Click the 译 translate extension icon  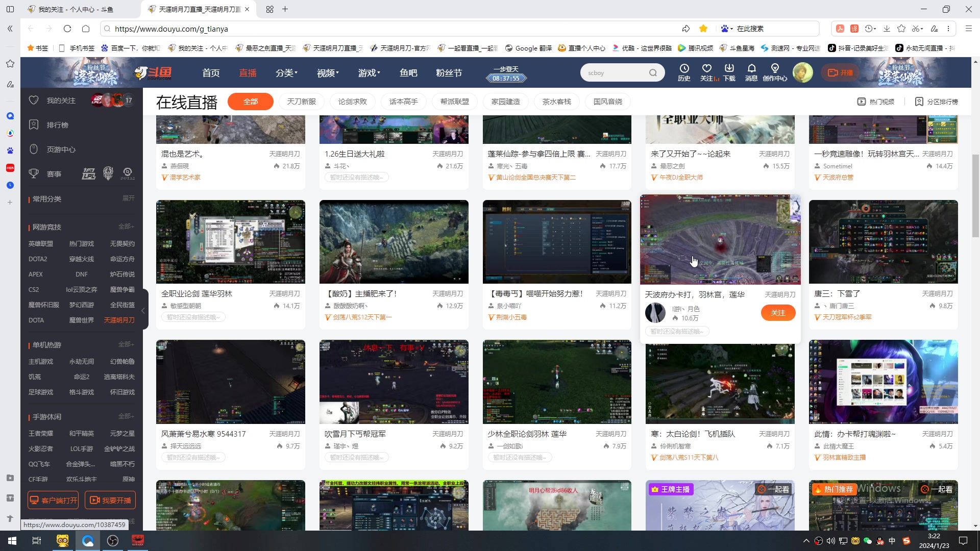tap(854, 29)
